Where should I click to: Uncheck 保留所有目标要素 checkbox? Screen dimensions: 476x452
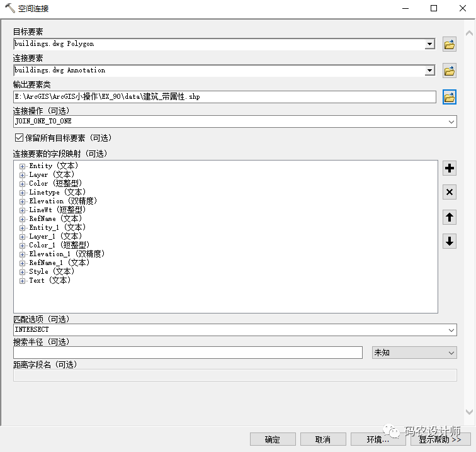tap(18, 138)
